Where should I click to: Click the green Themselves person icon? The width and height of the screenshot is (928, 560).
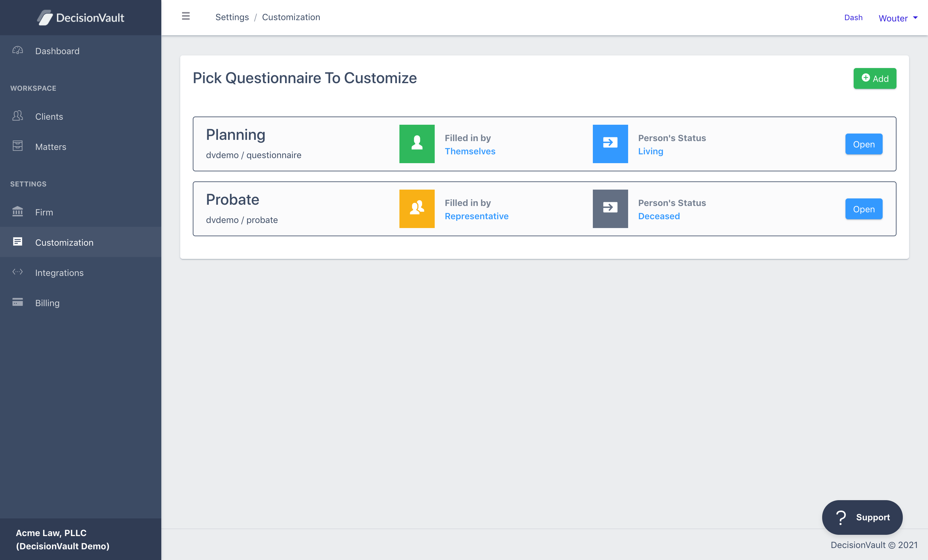coord(416,144)
